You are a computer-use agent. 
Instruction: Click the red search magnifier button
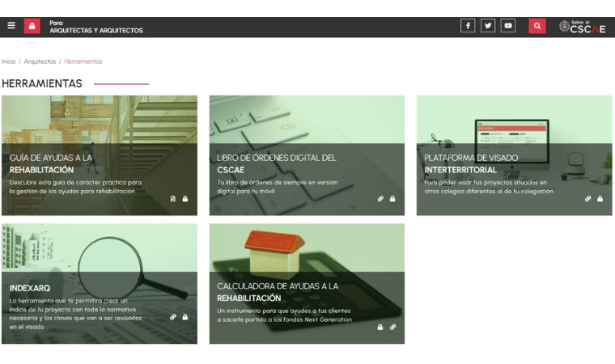(x=537, y=26)
